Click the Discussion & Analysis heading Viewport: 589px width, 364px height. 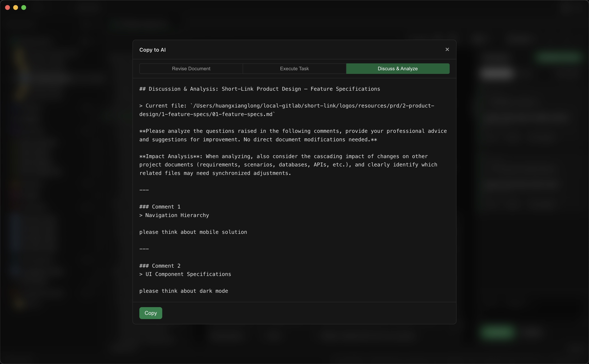(259, 89)
